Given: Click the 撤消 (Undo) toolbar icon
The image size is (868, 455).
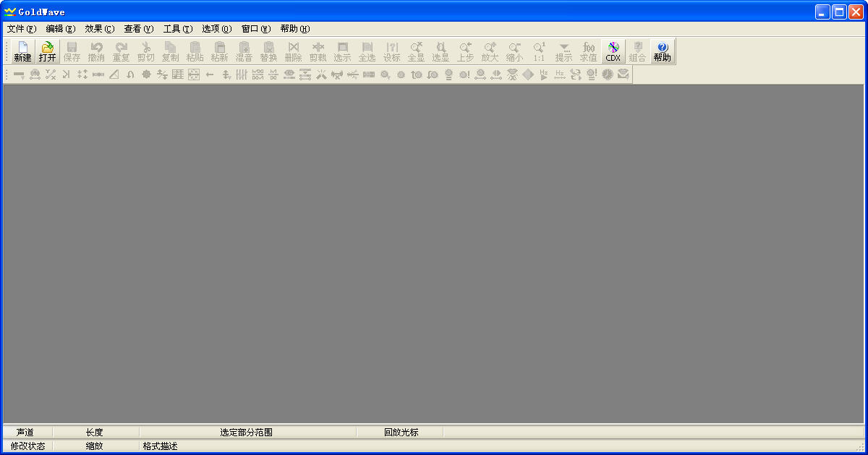Looking at the screenshot, I should (x=96, y=51).
